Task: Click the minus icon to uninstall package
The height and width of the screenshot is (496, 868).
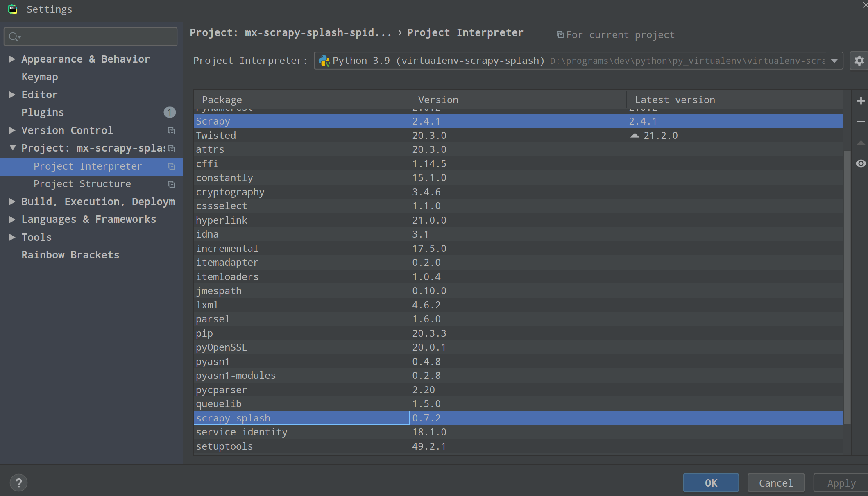Action: coord(861,122)
